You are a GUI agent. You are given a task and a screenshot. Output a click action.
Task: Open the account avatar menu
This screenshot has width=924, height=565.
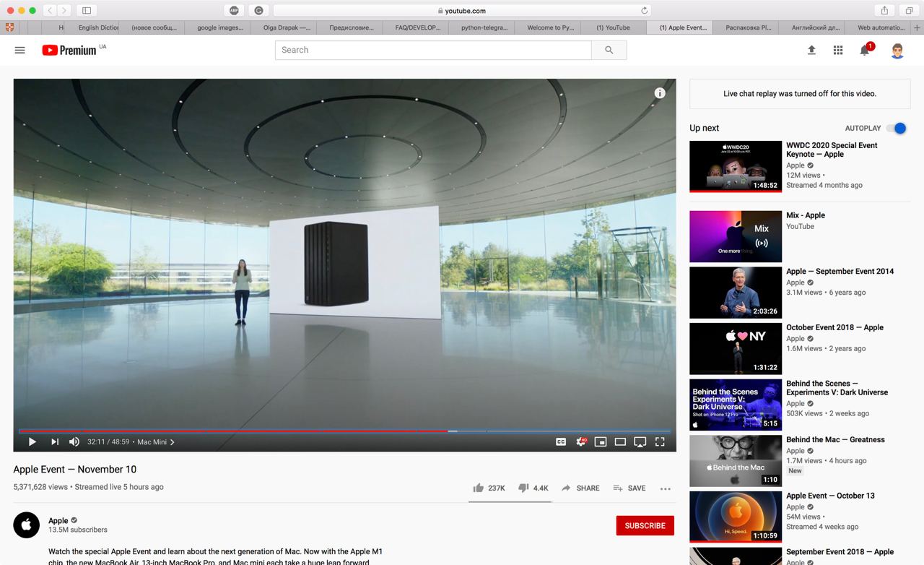[x=897, y=50]
